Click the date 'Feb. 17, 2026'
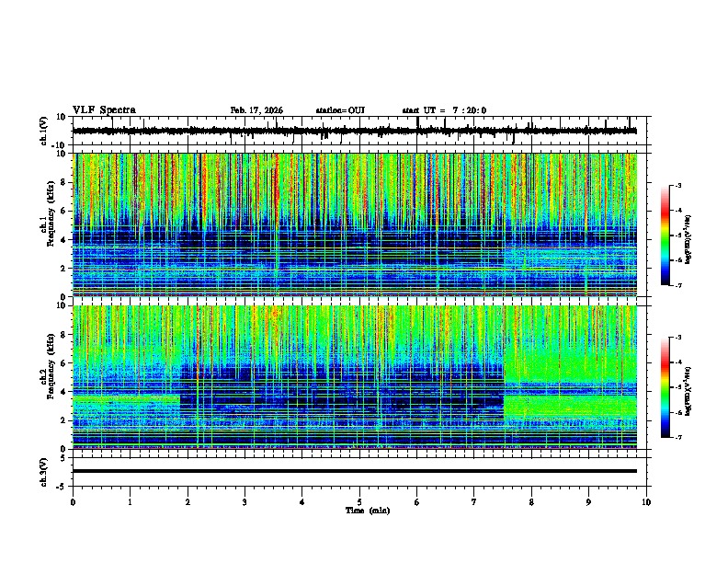728x563 pixels. pyautogui.click(x=256, y=110)
